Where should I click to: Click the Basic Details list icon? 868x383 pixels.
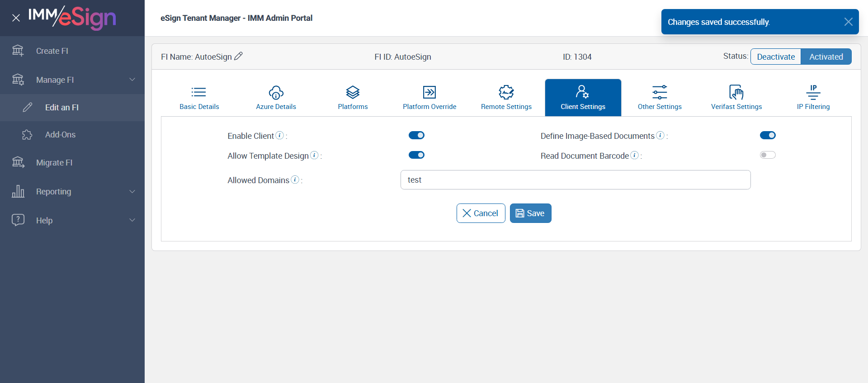tap(199, 92)
